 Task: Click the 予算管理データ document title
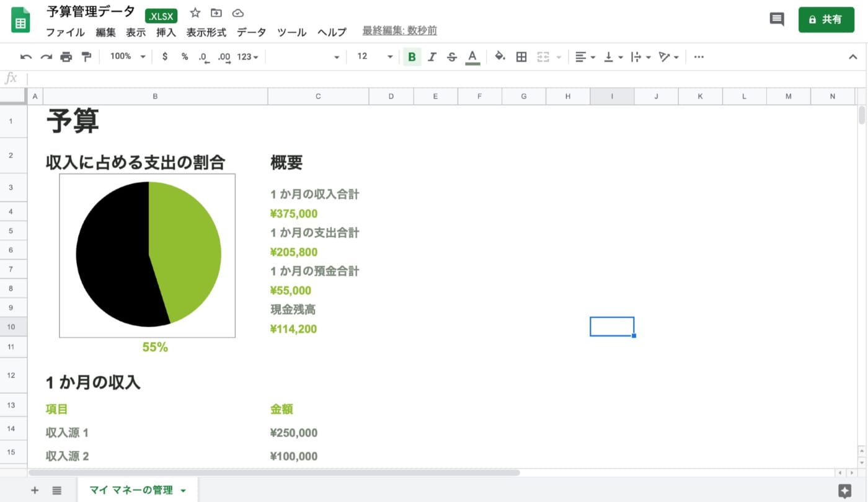pos(91,12)
